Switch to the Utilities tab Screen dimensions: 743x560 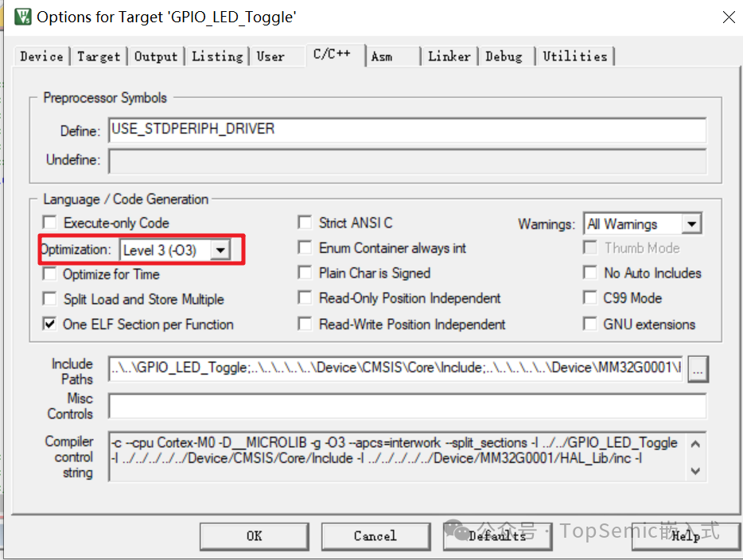pyautogui.click(x=575, y=56)
